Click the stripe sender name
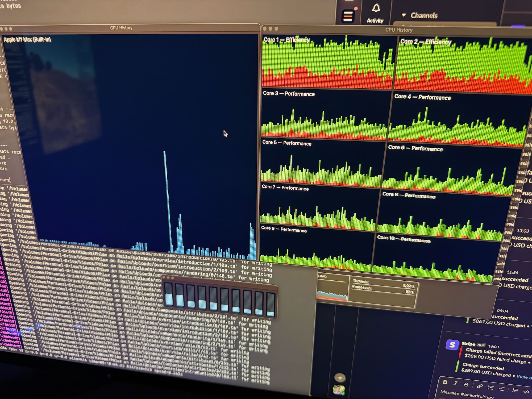Screen dimensions: 532x399 point(468,344)
